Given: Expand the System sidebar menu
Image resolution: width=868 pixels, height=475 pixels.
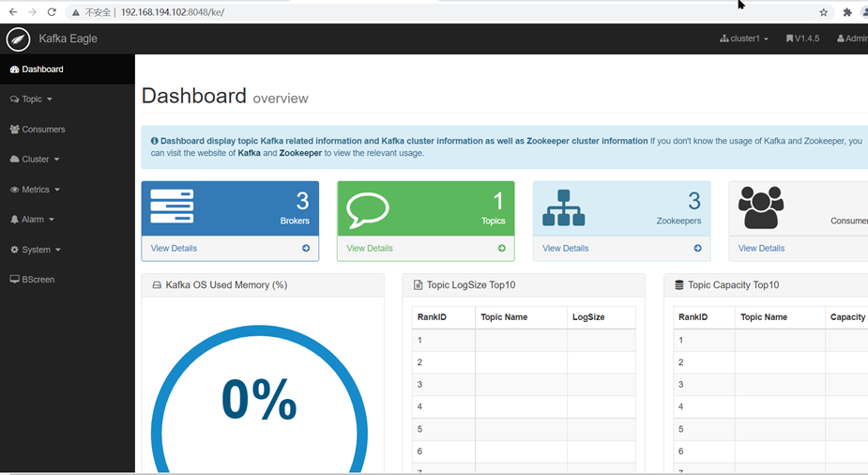Looking at the screenshot, I should pos(68,250).
